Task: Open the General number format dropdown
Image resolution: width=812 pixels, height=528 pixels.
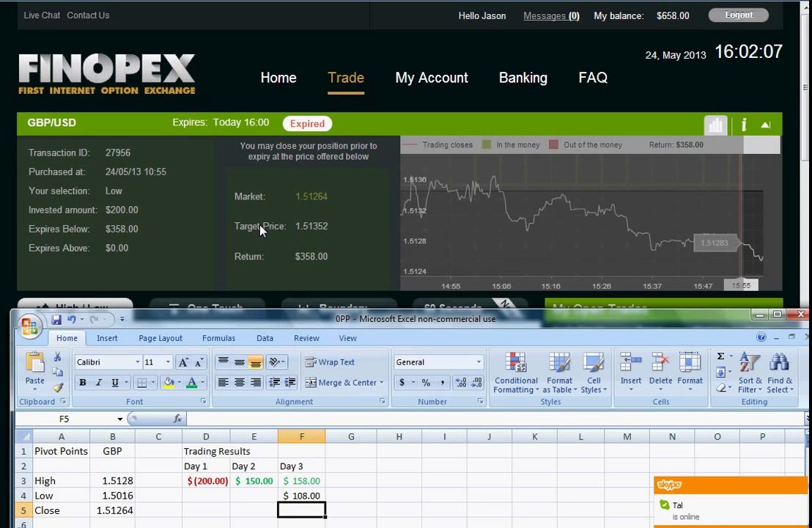Action: 479,362
